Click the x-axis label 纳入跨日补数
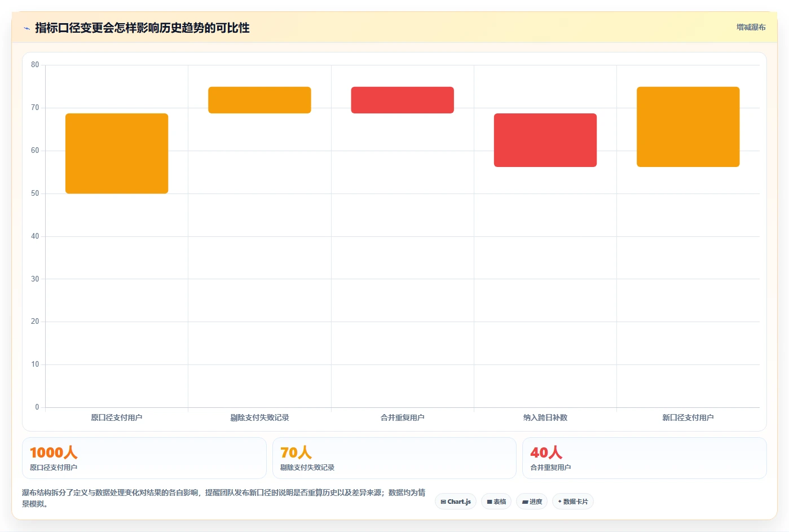Viewport: 789px width, 532px height. pyautogui.click(x=545, y=417)
